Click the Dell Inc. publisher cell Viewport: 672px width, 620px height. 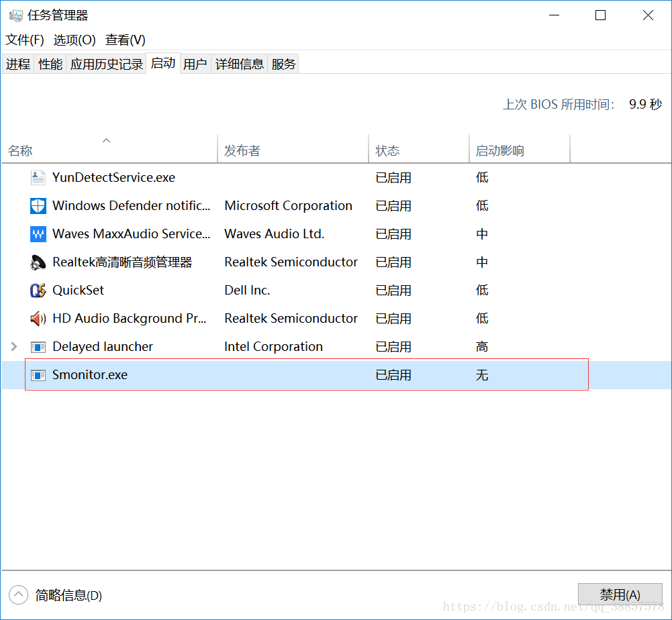(247, 291)
